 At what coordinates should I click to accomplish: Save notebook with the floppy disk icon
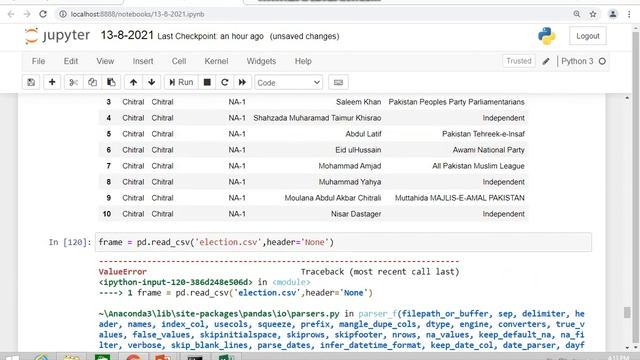coord(31,82)
